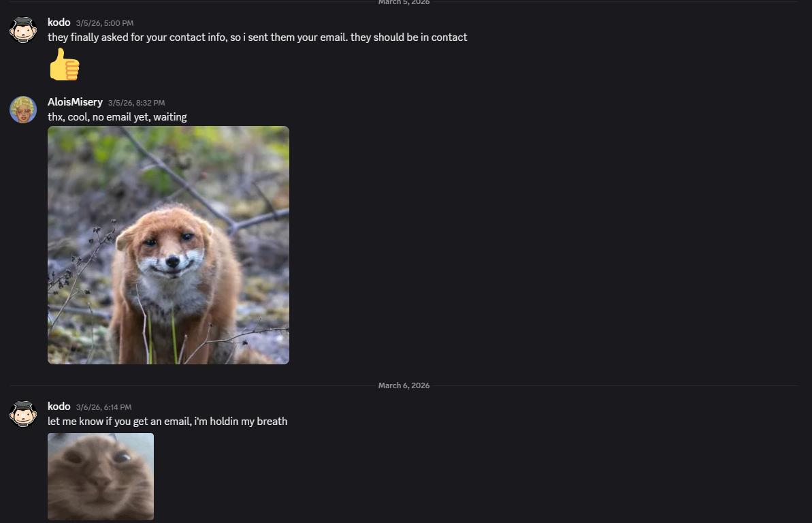Open the smiling fox image attachment

point(168,245)
